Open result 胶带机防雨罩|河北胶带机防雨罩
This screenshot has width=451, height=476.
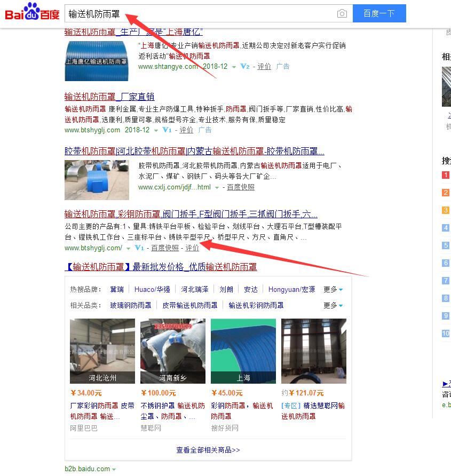point(194,151)
